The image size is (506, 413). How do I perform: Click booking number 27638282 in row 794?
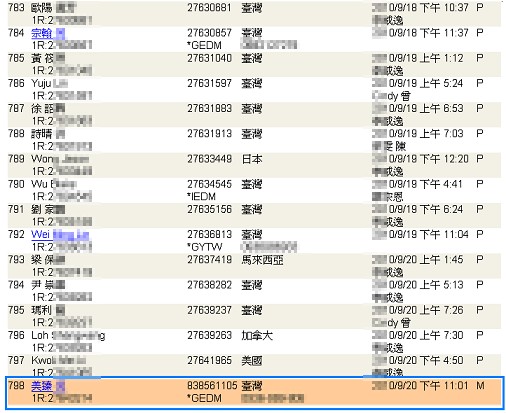[209, 285]
